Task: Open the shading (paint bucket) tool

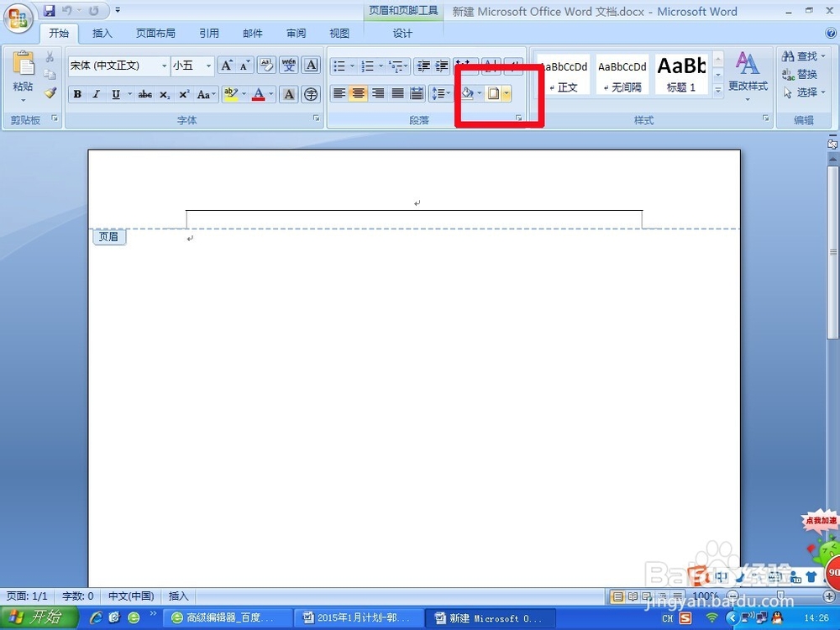Action: pyautogui.click(x=468, y=94)
